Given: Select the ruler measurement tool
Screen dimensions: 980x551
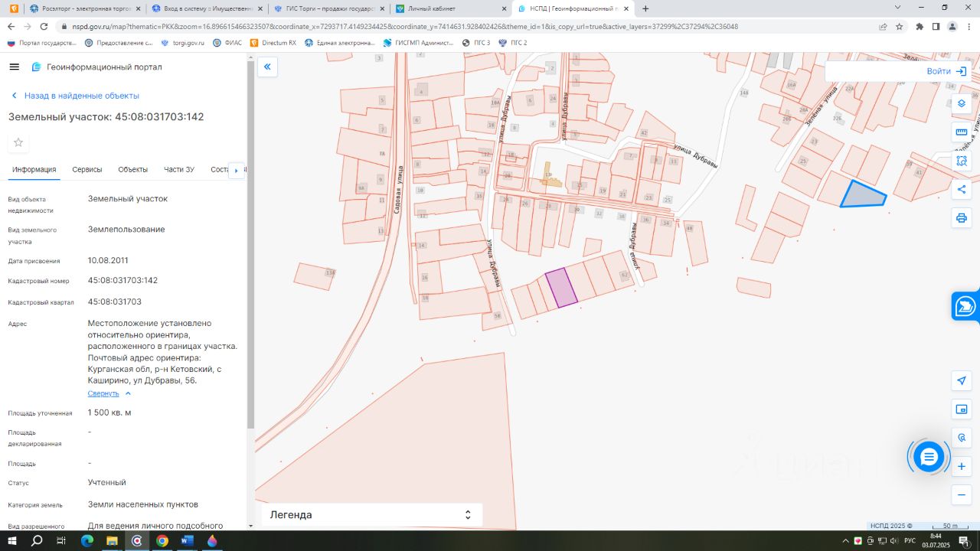Looking at the screenshot, I should tap(962, 132).
